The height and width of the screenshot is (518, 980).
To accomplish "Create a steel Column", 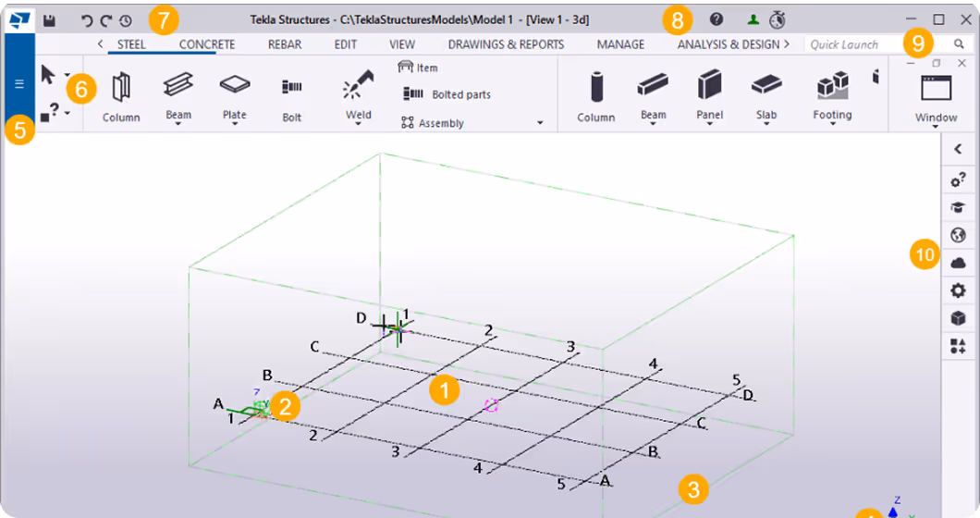I will [121, 97].
